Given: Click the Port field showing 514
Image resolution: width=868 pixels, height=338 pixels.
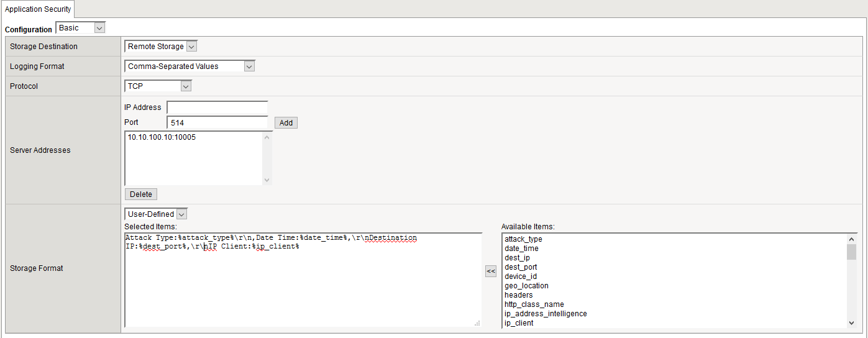Looking at the screenshot, I should tap(217, 123).
